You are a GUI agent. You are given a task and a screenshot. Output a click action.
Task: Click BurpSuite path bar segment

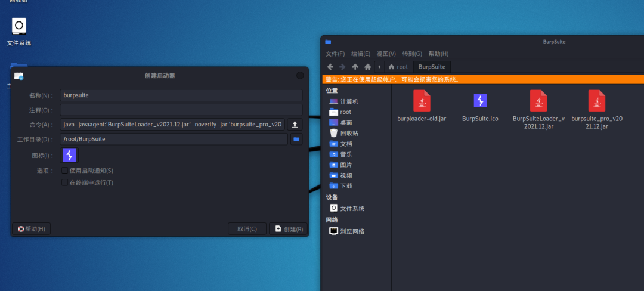(432, 67)
